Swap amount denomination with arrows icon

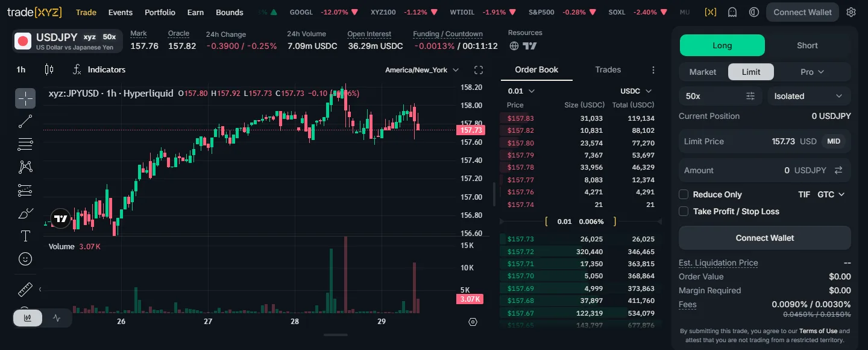coord(838,170)
